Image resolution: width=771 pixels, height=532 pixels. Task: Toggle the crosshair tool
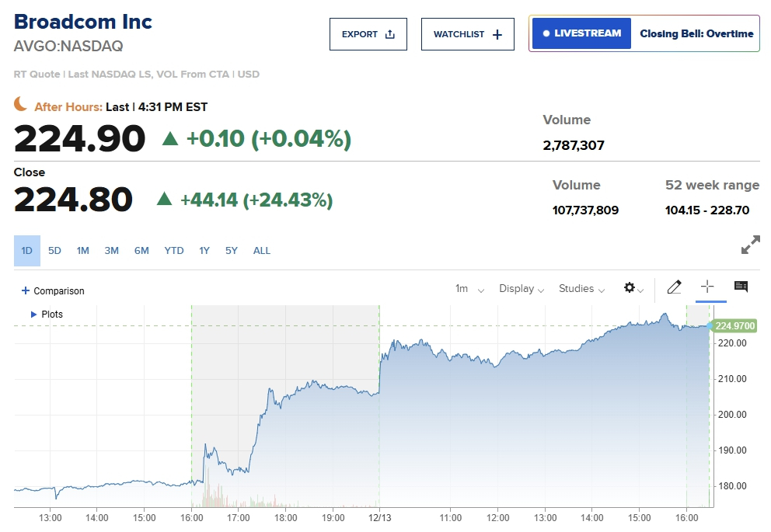(x=707, y=287)
